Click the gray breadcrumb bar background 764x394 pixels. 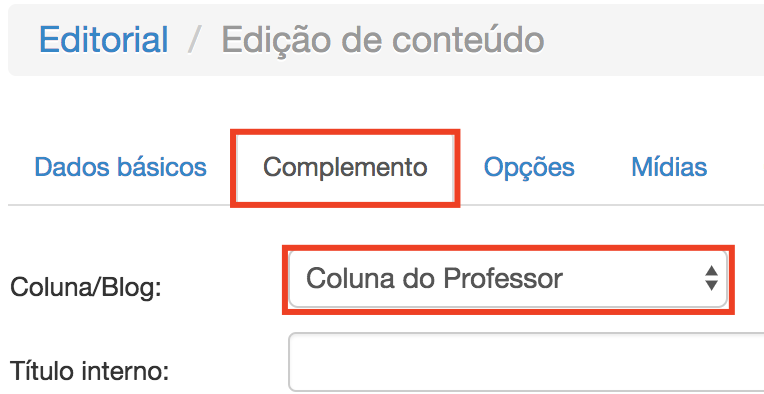653,40
